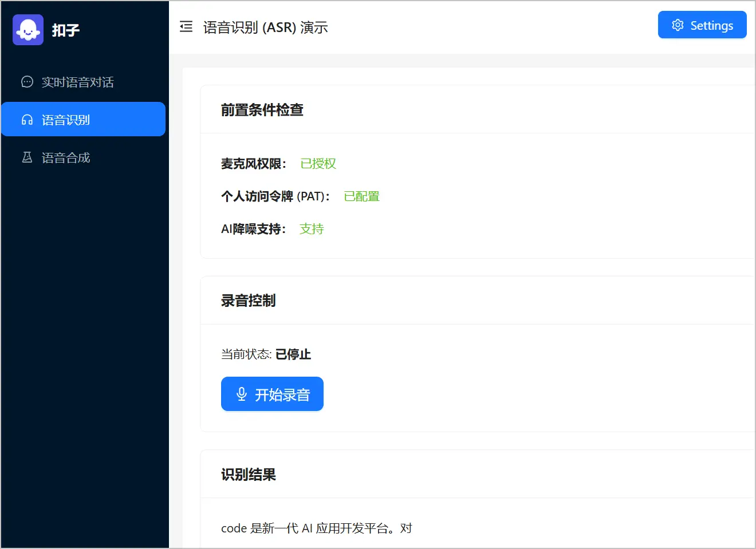Start recording with the 开始录音 button
Image resolution: width=756 pixels, height=549 pixels.
pos(272,394)
